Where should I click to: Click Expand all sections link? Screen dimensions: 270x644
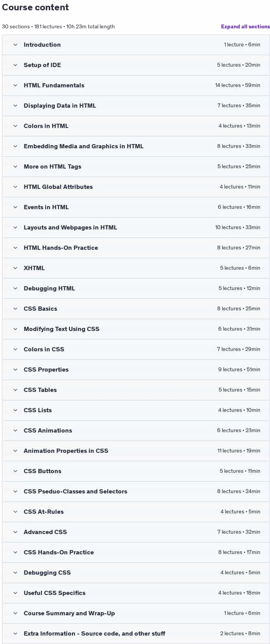pos(245,26)
